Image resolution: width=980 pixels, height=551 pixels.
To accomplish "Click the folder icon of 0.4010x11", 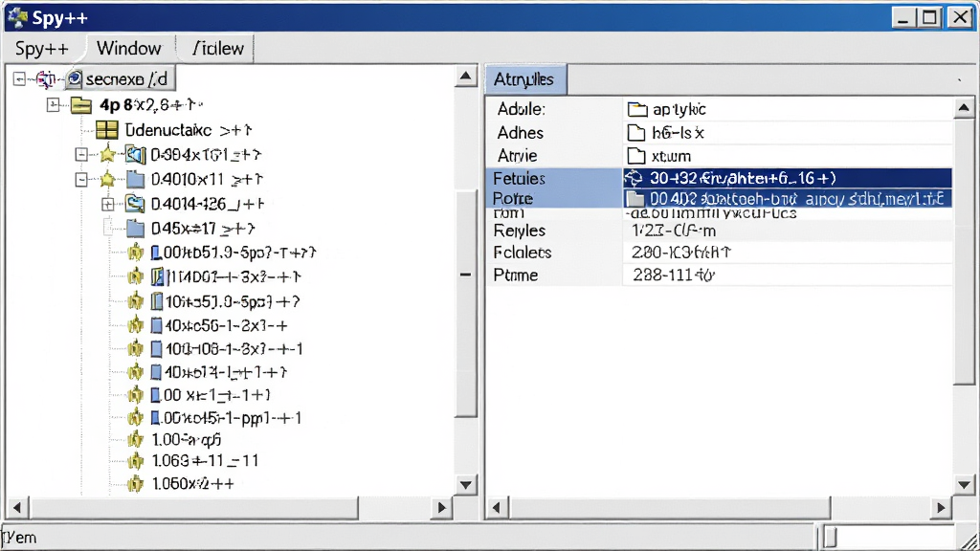I will click(135, 179).
